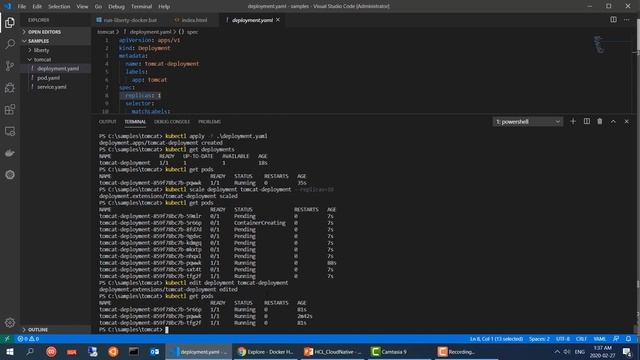The height and width of the screenshot is (360, 640).
Task: Open Windows taskbar search
Action: (30, 351)
